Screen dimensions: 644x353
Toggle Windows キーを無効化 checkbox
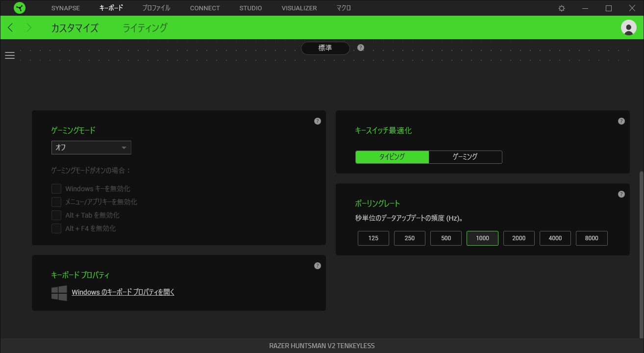point(56,189)
